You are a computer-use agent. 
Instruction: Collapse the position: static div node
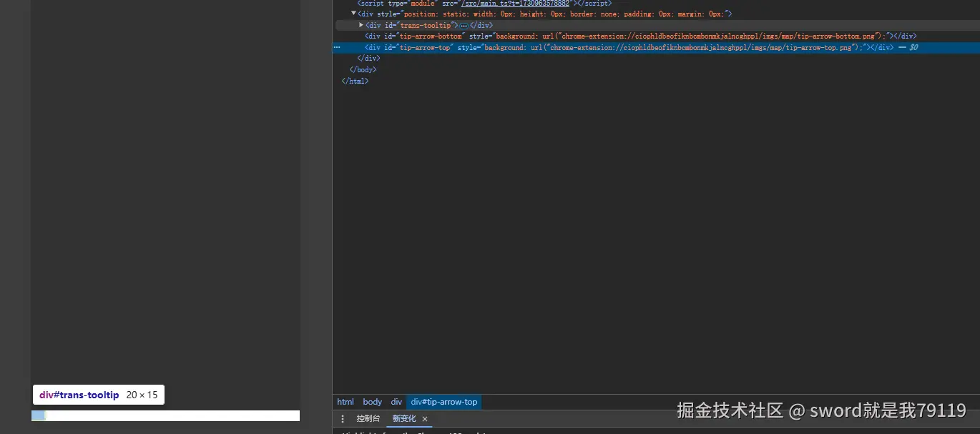pyautogui.click(x=353, y=14)
